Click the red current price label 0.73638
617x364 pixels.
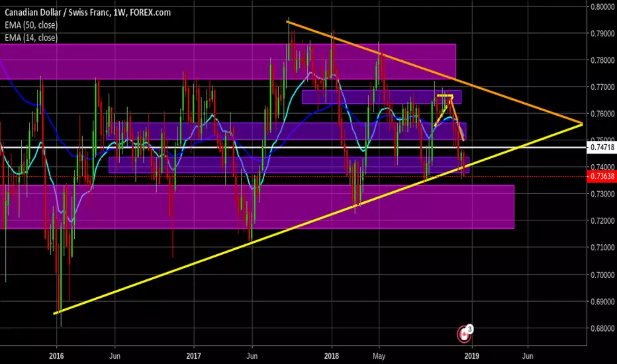pos(601,176)
